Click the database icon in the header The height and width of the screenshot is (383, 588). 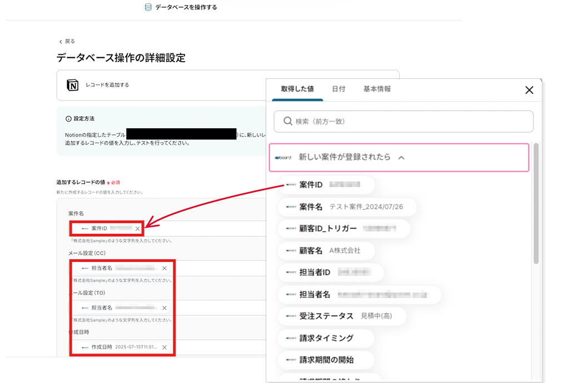[x=148, y=7]
